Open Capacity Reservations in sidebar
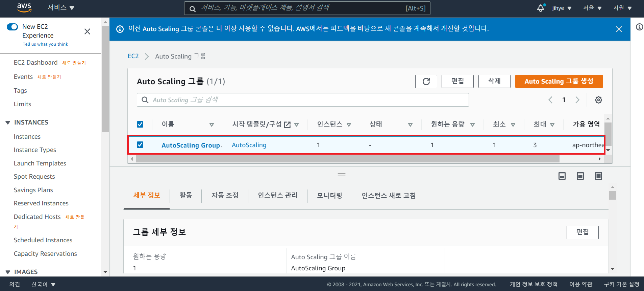 [45, 254]
